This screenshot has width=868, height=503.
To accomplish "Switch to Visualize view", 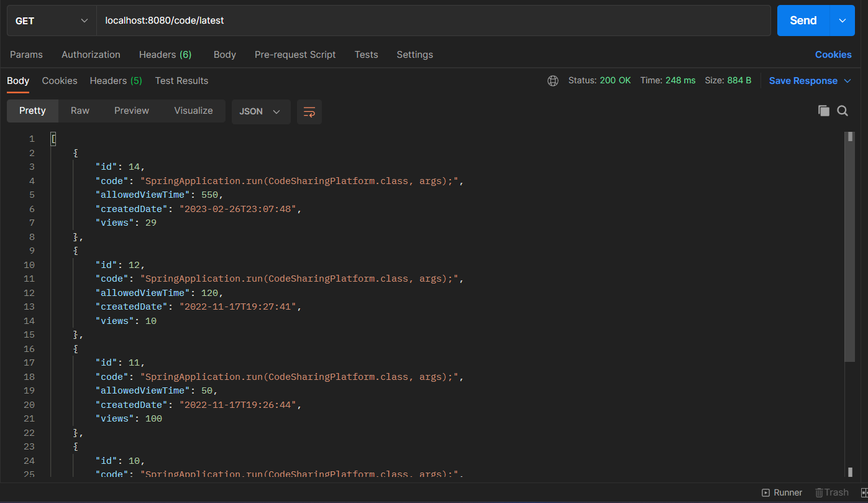I will click(193, 111).
